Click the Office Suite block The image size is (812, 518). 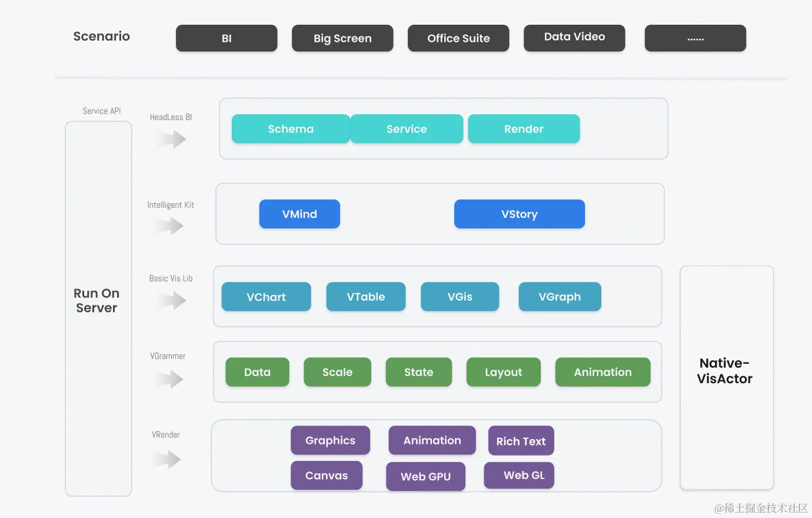pyautogui.click(x=458, y=38)
